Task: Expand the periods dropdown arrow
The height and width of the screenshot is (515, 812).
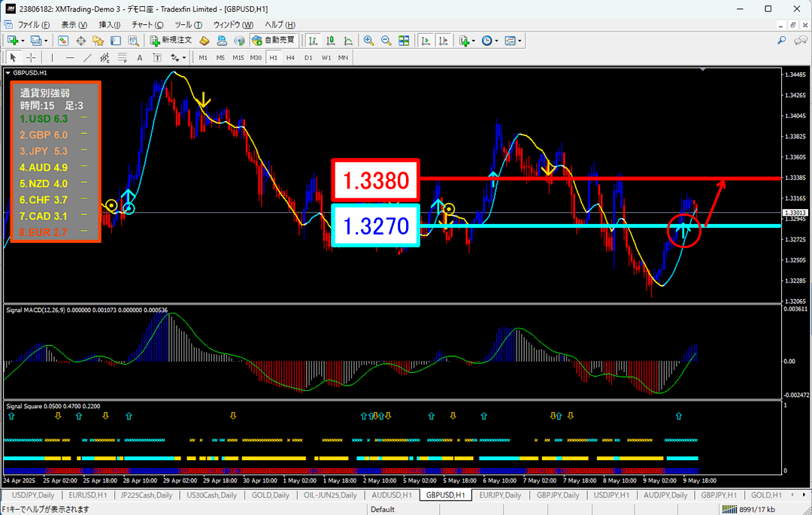Action: tap(496, 41)
